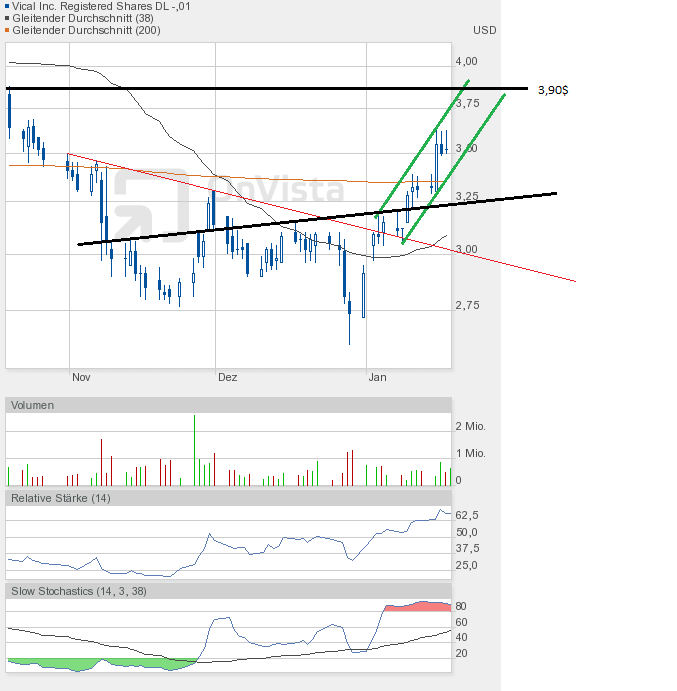Click the 2 Mio. volume axis label

click(471, 427)
